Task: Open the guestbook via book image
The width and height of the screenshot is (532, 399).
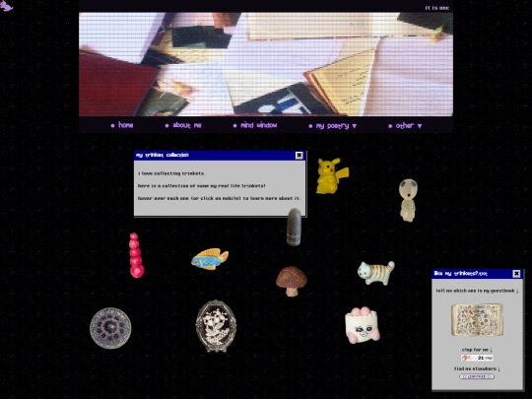Action: (x=477, y=319)
